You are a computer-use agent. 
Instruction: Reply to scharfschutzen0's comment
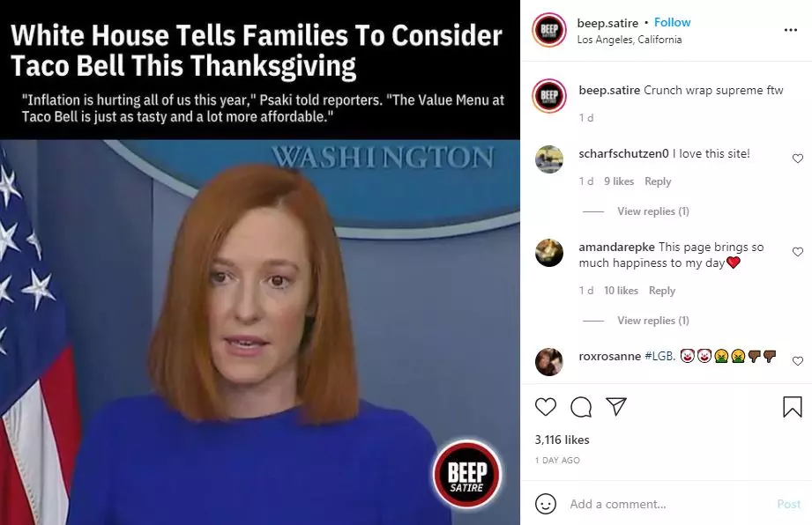pos(658,181)
